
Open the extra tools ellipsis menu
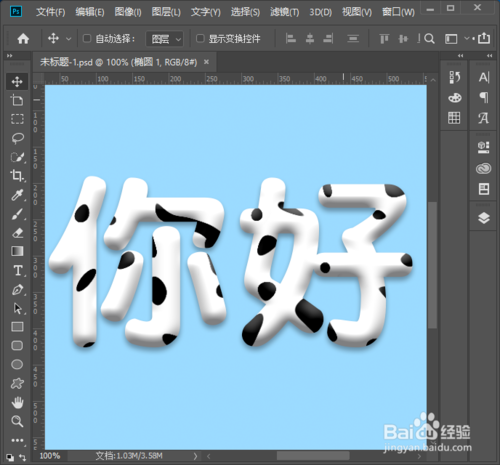17,440
